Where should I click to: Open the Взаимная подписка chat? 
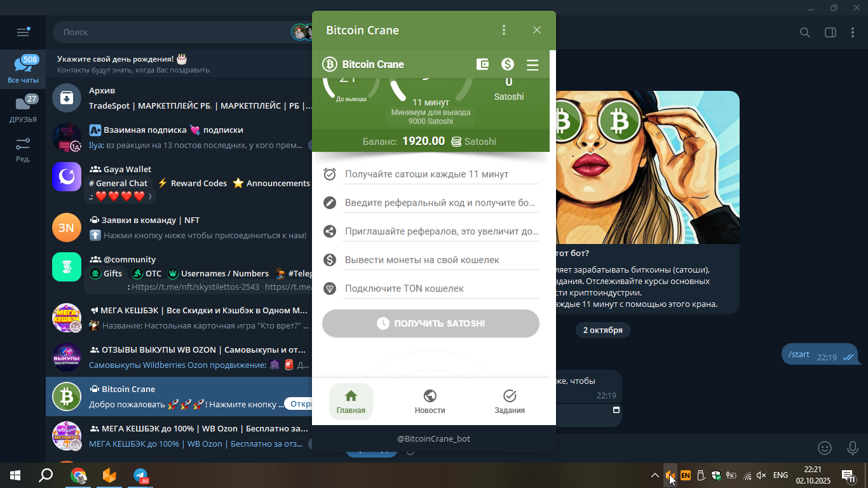coord(179,137)
